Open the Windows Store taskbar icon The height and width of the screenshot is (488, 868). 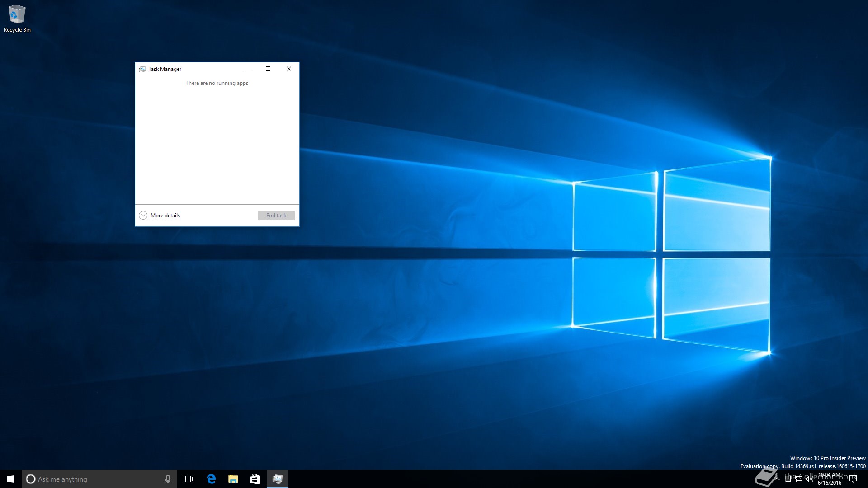(x=255, y=479)
